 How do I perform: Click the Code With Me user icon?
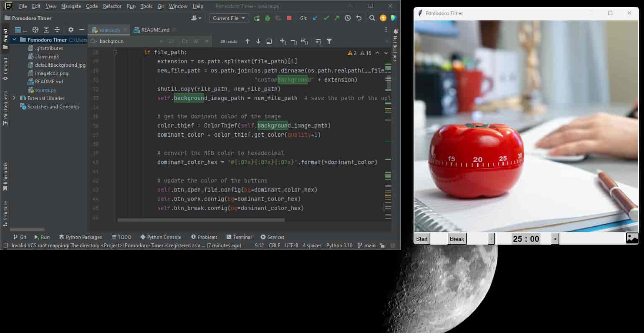[196, 18]
